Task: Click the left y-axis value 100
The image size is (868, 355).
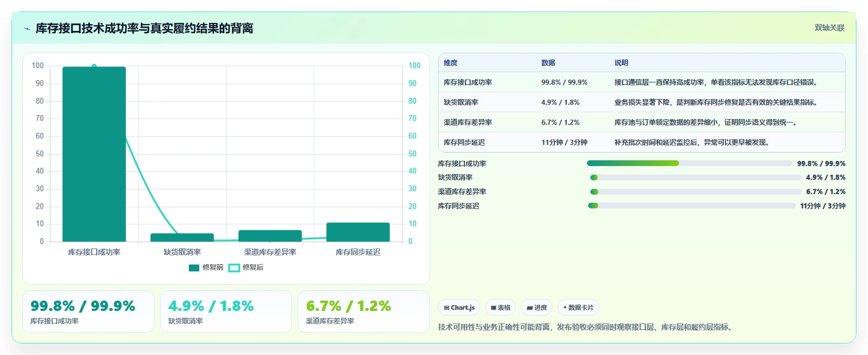Action: 38,66
